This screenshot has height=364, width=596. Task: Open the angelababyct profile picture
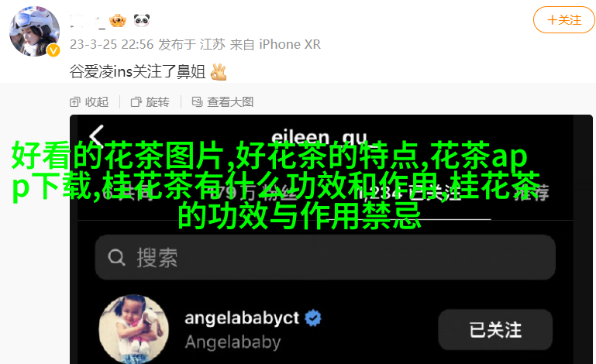[134, 329]
